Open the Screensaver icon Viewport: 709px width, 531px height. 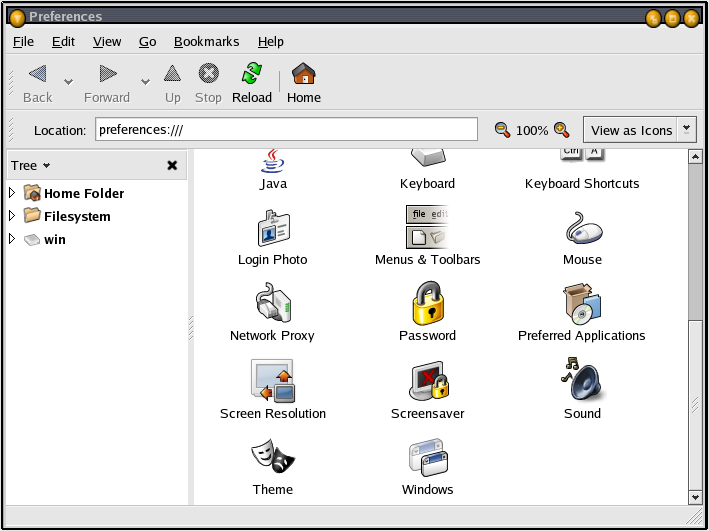click(428, 381)
